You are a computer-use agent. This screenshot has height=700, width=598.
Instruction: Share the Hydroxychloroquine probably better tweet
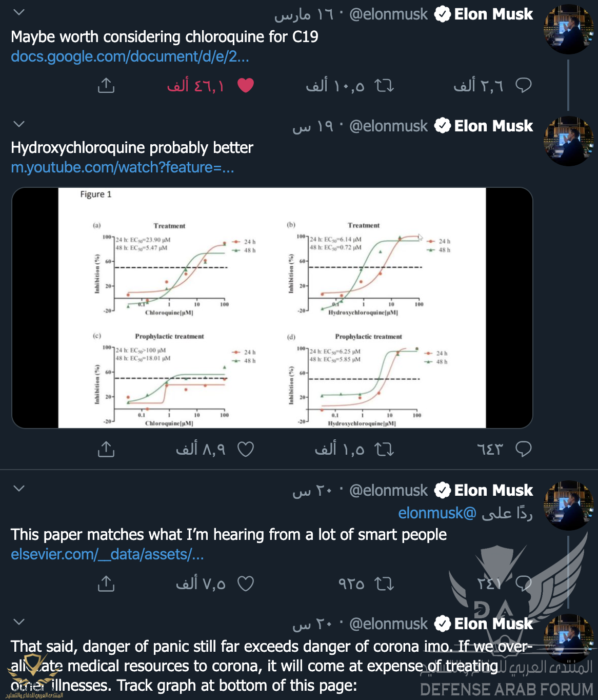(x=106, y=449)
